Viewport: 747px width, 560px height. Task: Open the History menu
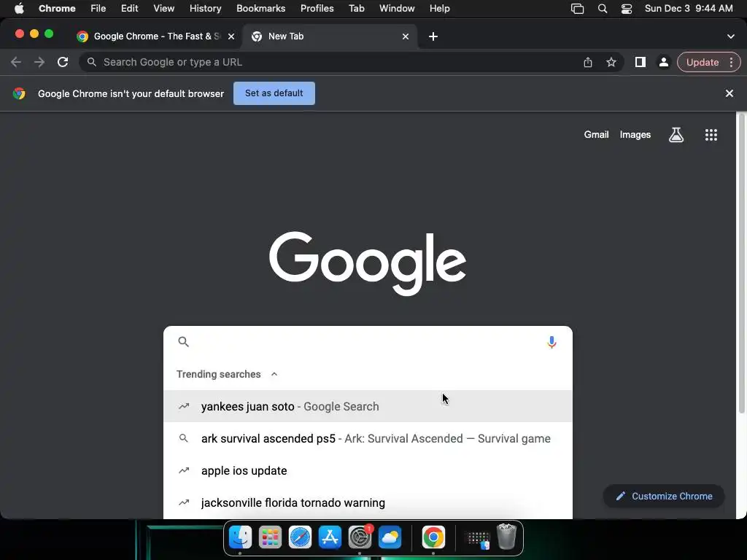pyautogui.click(x=205, y=9)
